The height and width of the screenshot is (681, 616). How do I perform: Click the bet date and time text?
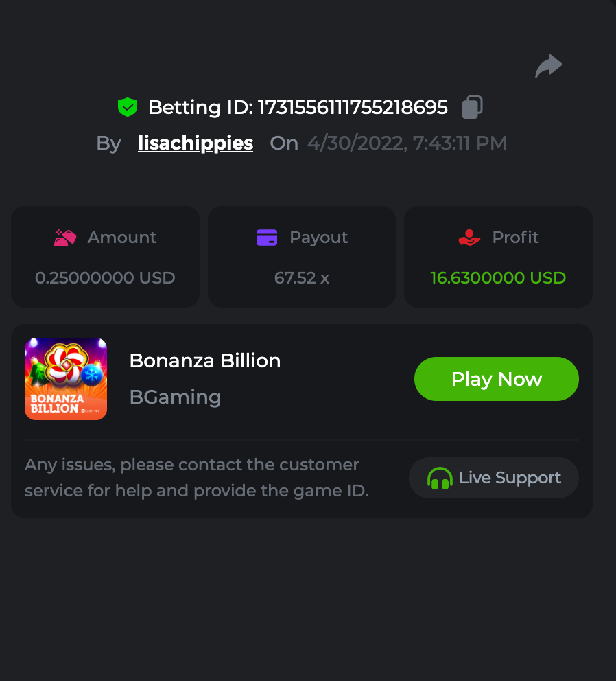(407, 143)
